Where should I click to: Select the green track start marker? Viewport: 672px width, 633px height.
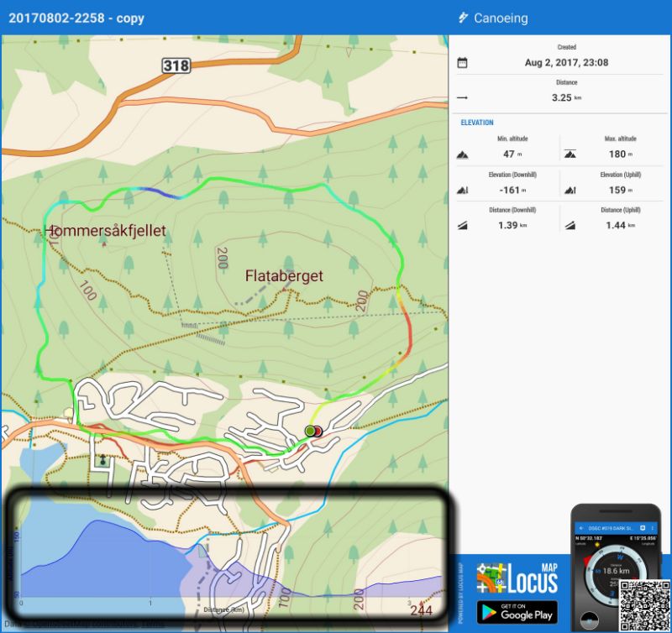coord(310,431)
